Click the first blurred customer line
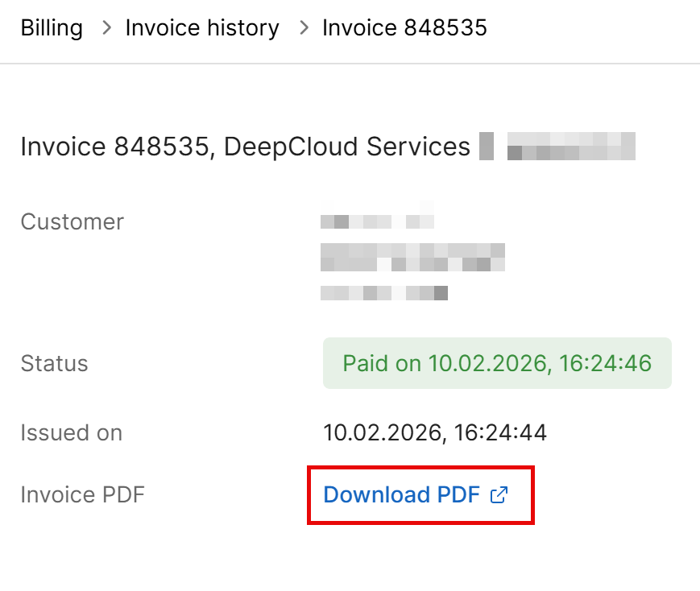The image size is (700, 591). [377, 221]
